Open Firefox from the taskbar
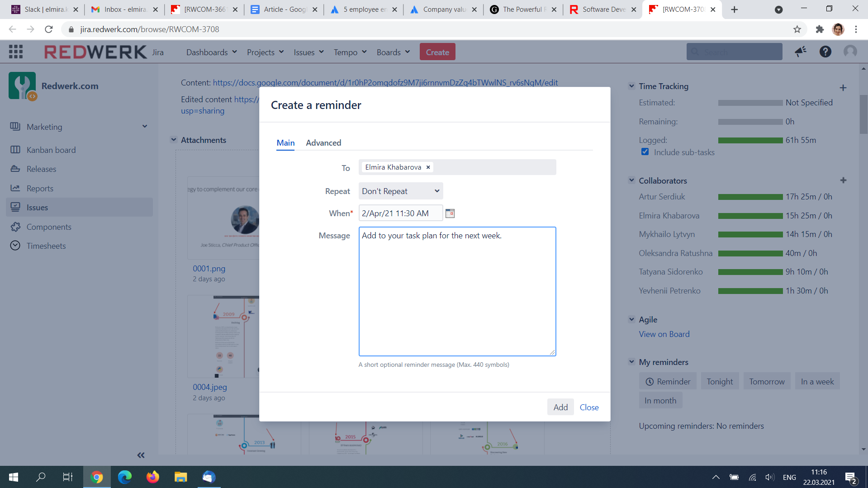The height and width of the screenshot is (488, 868). point(152,477)
